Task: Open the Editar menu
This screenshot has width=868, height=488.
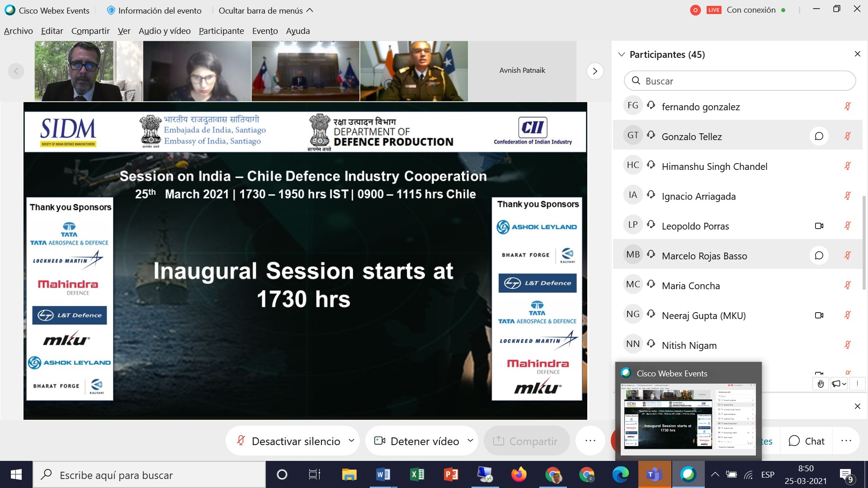Action: (52, 31)
